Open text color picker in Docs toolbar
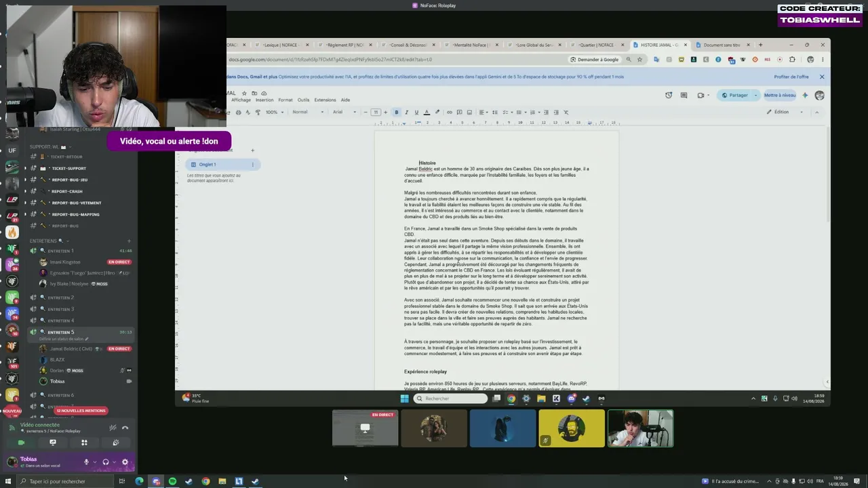 click(427, 112)
